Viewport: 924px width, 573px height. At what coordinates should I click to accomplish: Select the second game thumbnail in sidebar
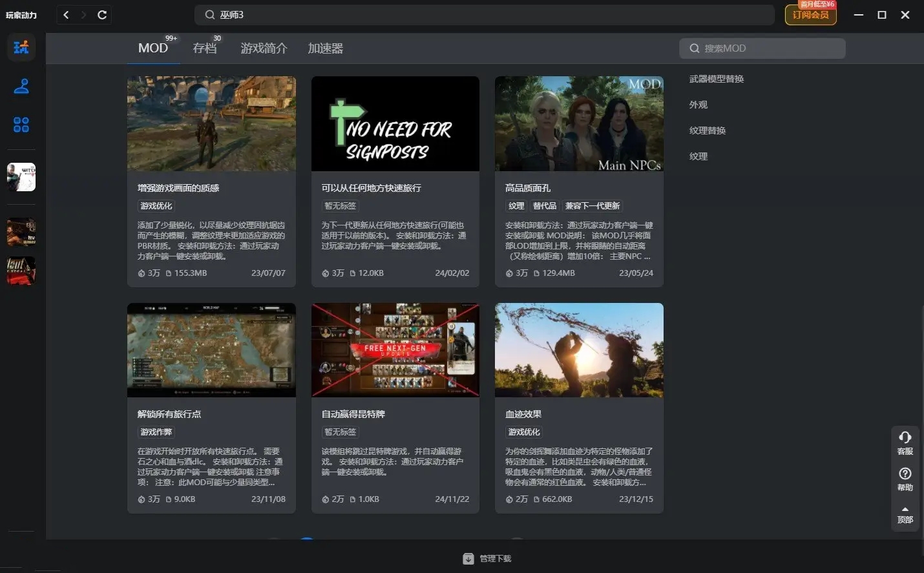coord(21,232)
